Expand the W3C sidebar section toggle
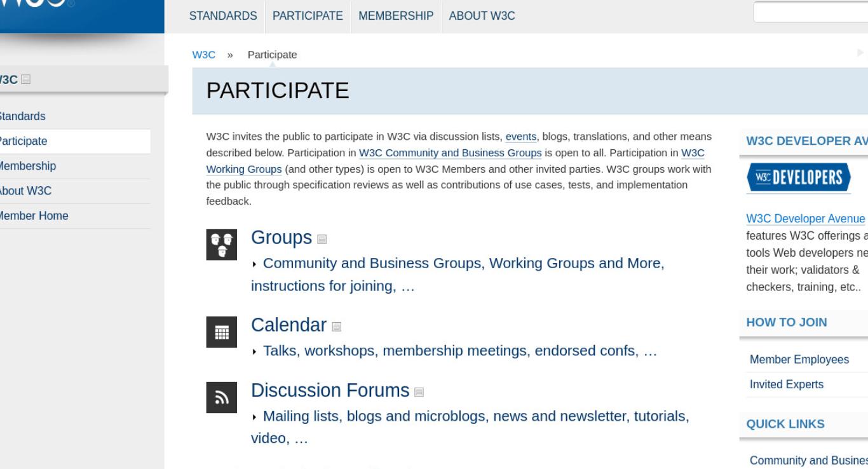 25,79
